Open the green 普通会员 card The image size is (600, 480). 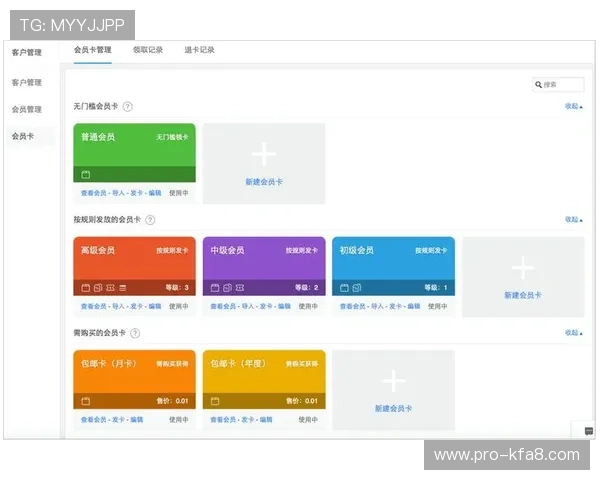[134, 153]
